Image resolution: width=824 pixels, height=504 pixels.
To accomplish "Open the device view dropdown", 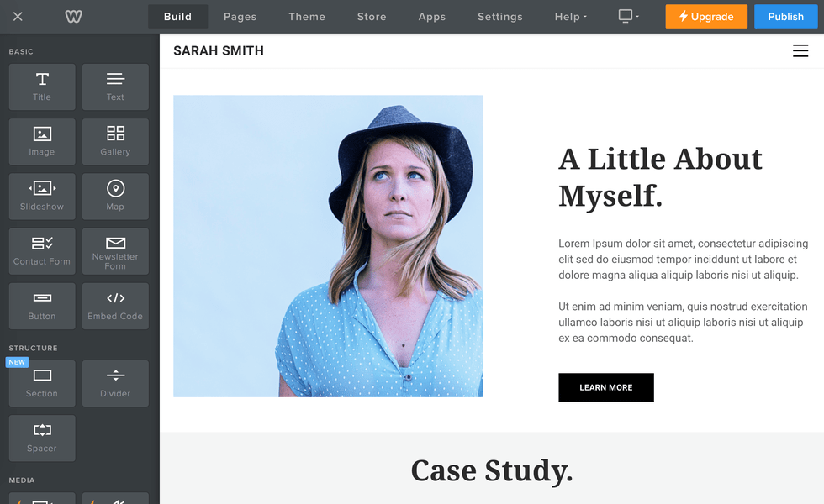I will point(629,16).
